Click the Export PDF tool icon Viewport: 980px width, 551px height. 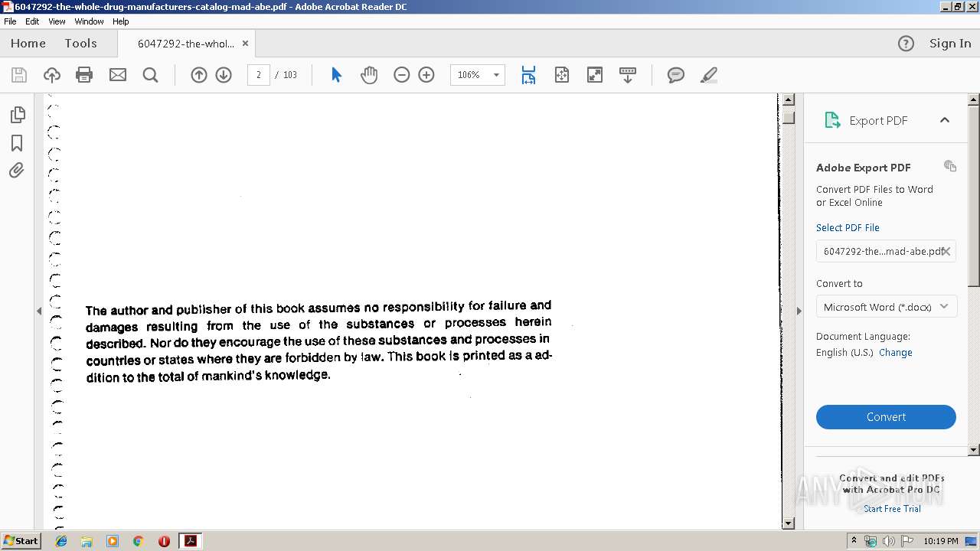coord(832,120)
